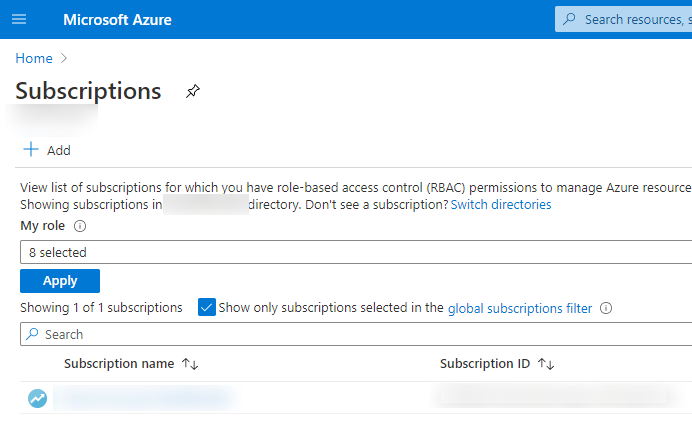Pin the Subscriptions blade to dashboard
The image size is (692, 435).
click(192, 91)
